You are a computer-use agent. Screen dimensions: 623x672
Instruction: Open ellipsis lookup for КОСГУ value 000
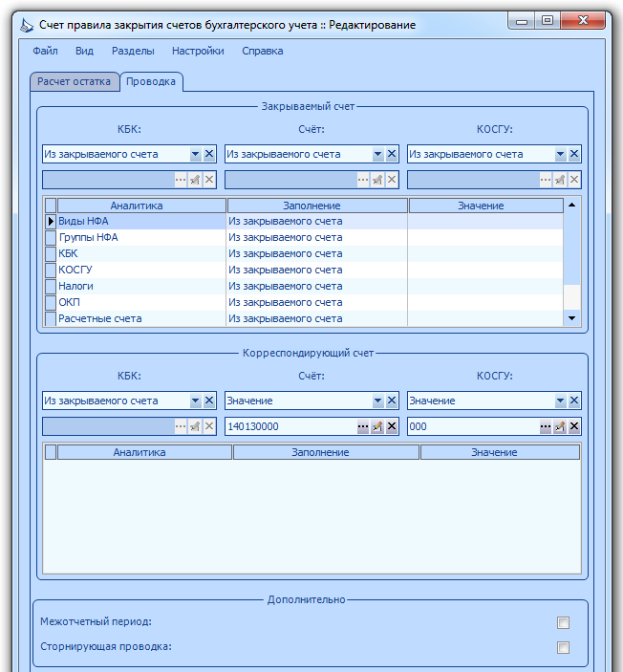coord(546,426)
